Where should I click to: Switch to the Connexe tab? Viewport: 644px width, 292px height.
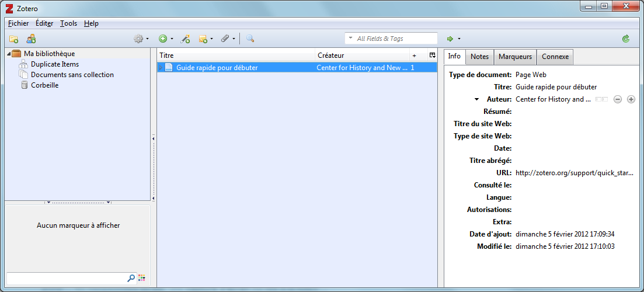tap(555, 57)
